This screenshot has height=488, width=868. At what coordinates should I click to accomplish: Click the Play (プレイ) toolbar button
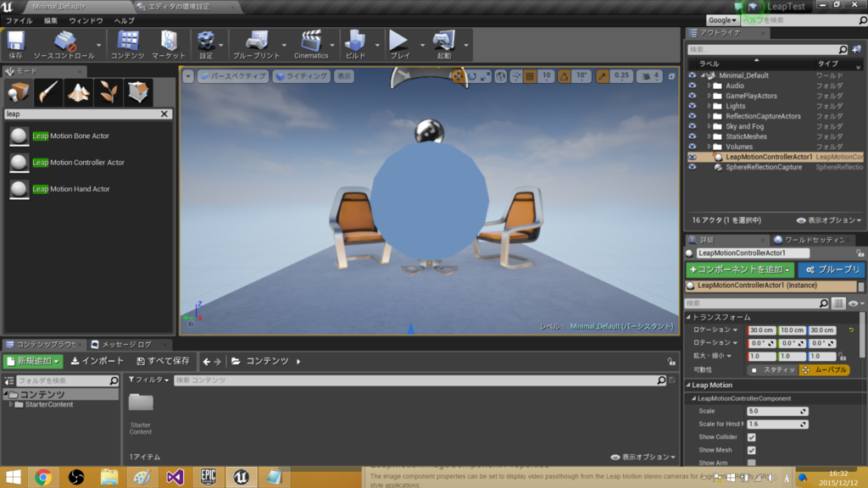point(400,45)
